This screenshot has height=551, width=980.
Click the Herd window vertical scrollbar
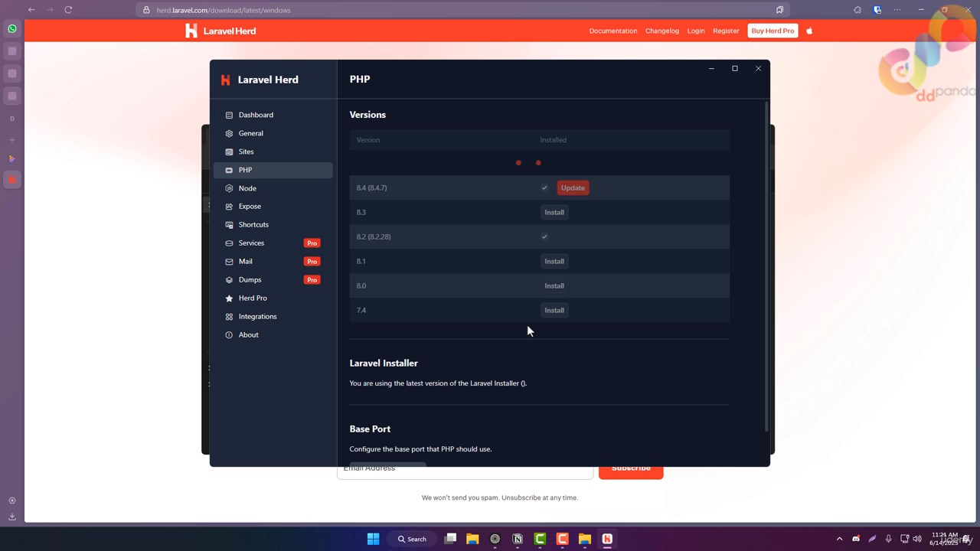(x=766, y=266)
